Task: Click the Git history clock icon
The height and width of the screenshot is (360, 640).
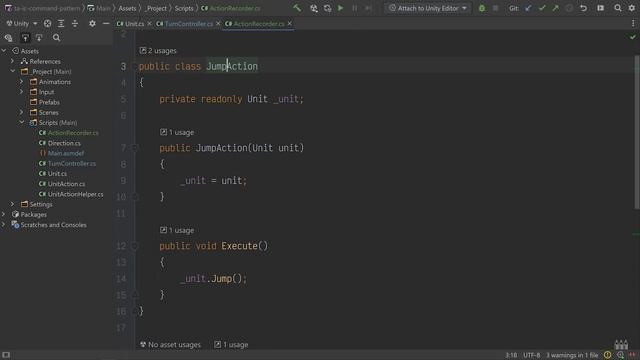Action: tap(569, 8)
